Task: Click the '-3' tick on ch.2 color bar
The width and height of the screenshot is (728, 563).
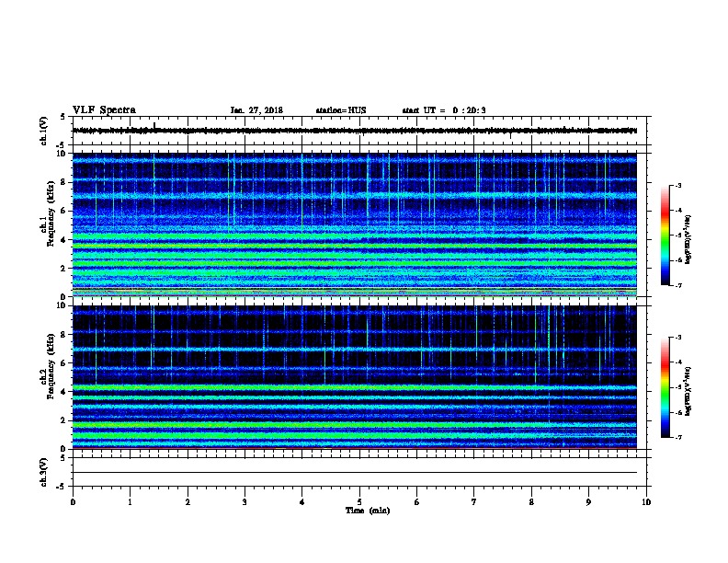Action: [677, 338]
